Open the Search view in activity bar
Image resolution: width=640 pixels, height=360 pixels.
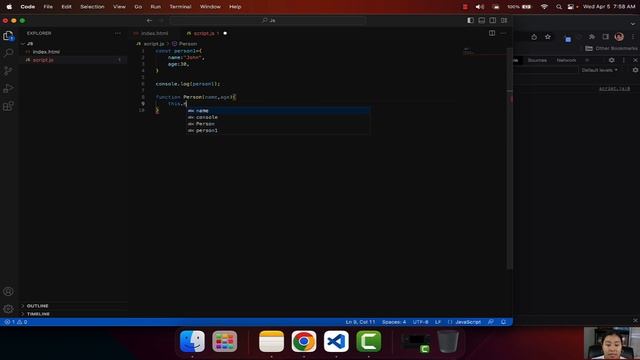[8, 53]
